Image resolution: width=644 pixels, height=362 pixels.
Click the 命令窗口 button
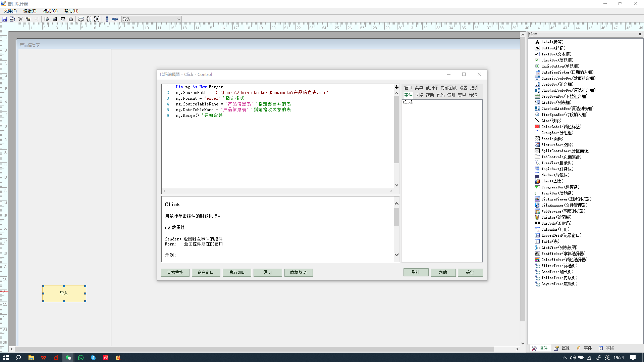[206, 272]
